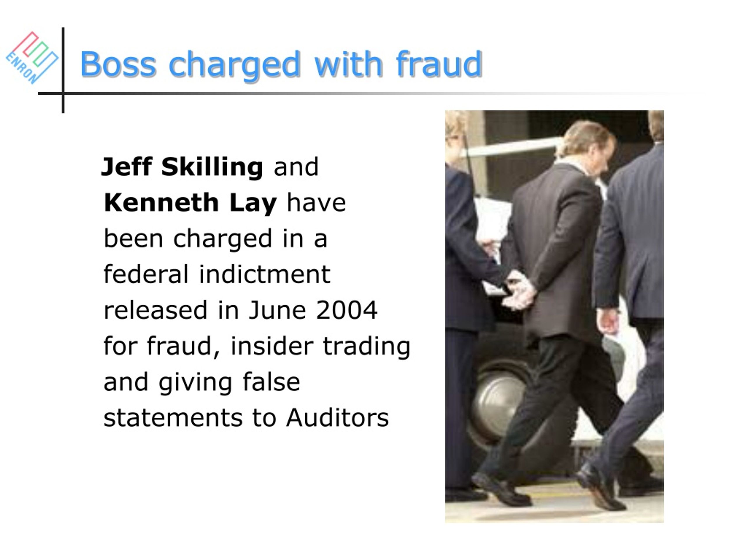
Task: Click the text June 2004
Action: click(313, 310)
